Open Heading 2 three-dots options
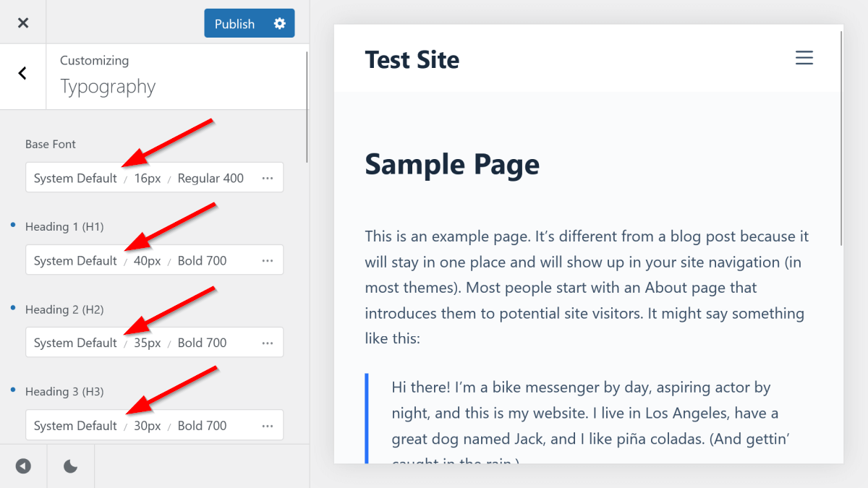This screenshot has width=868, height=488. click(x=268, y=343)
